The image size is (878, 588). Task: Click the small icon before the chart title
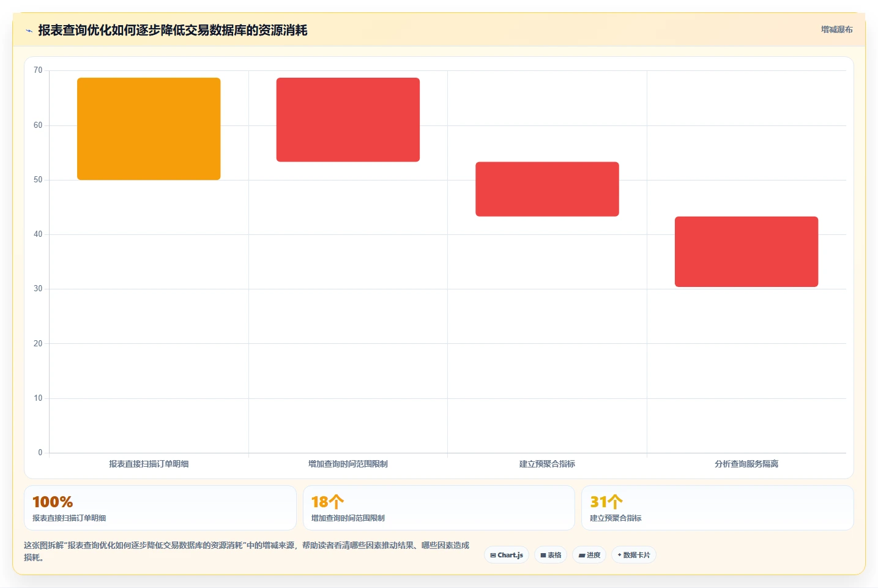click(29, 31)
